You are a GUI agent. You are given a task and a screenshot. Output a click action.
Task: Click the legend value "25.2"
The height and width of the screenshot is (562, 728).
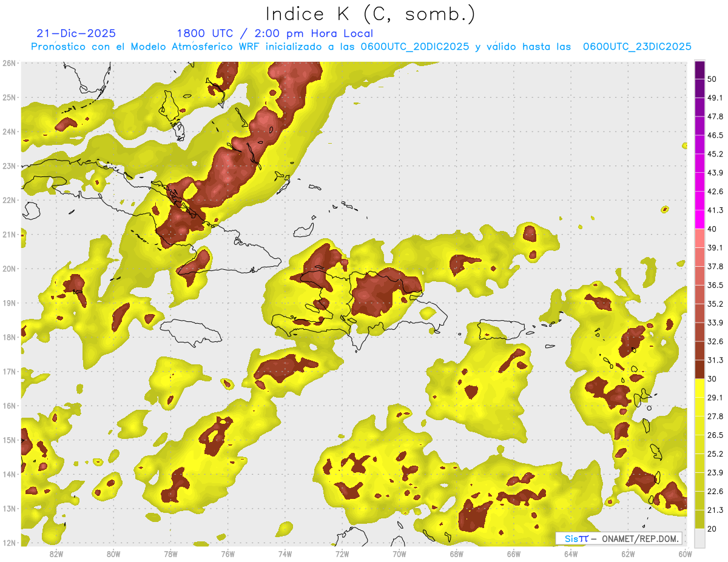coord(715,454)
